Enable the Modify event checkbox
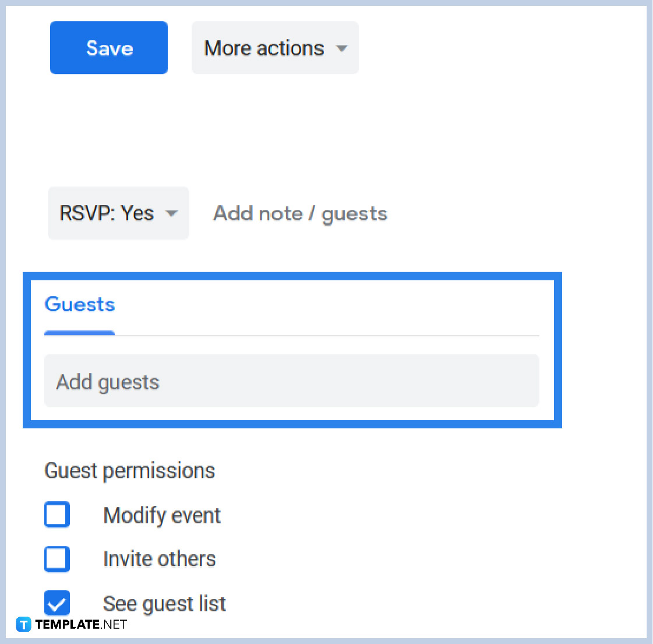Viewport: 653px width, 644px height. coord(57,515)
